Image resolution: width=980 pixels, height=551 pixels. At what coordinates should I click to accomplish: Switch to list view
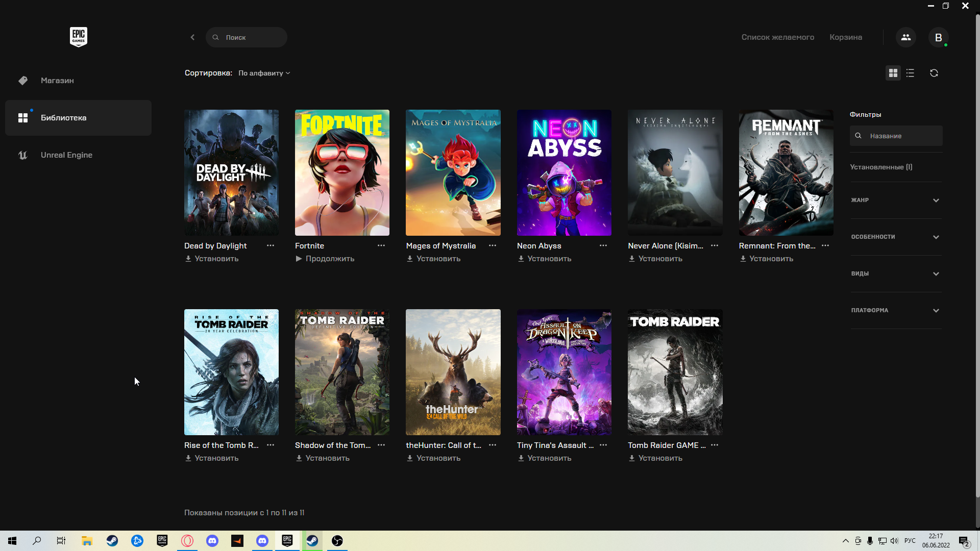(910, 73)
